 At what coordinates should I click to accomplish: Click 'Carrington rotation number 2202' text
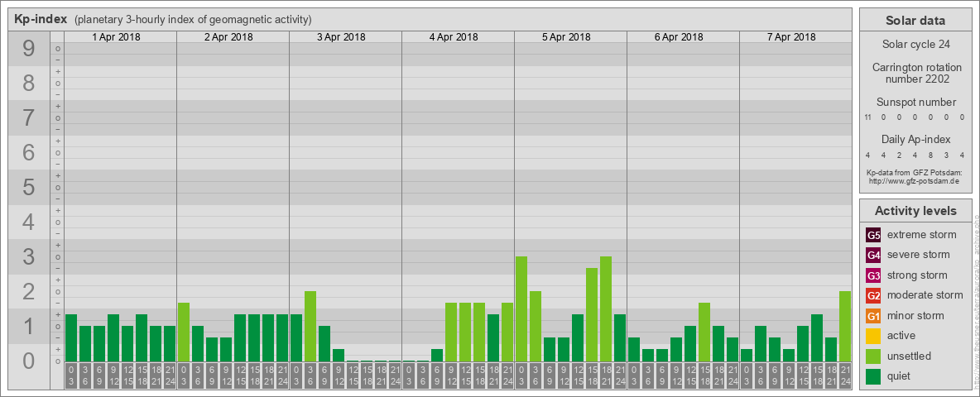pos(917,73)
